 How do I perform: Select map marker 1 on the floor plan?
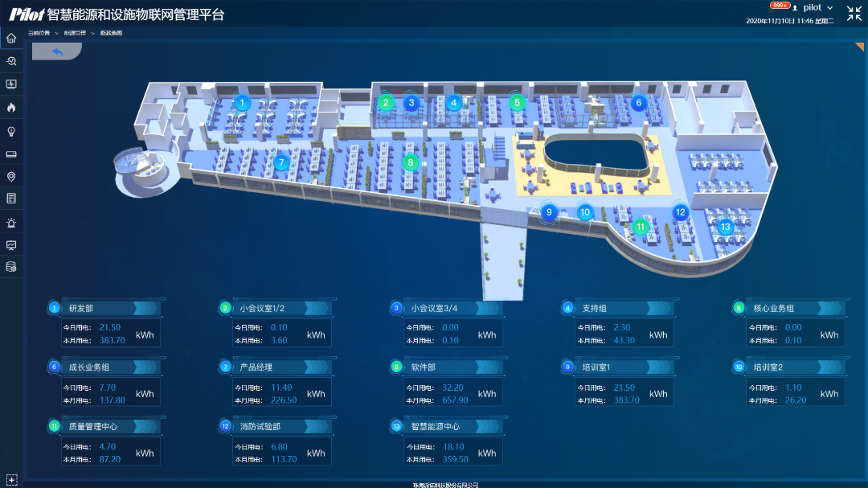[x=242, y=102]
